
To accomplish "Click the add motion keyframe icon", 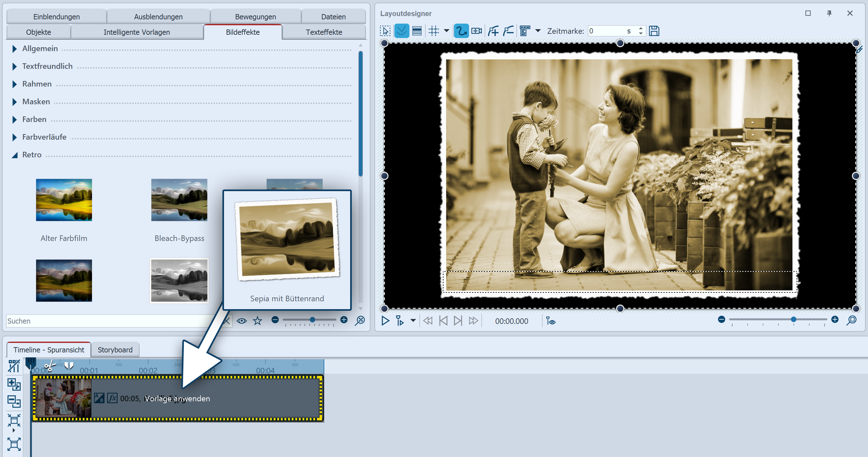I will click(494, 31).
